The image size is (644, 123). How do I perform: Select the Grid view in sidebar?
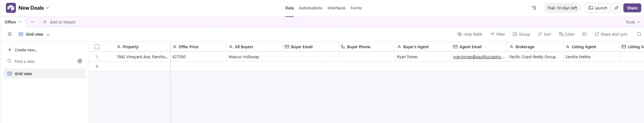tap(44, 74)
